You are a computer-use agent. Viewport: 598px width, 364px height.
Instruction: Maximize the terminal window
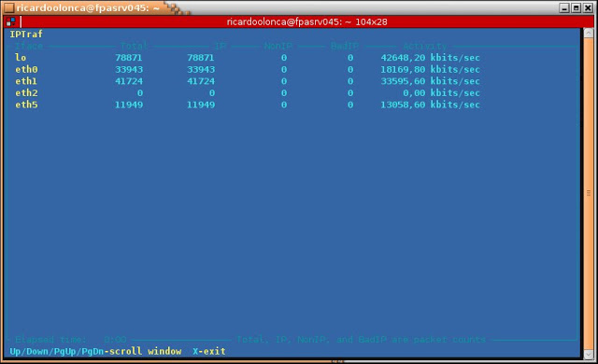(x=577, y=7)
